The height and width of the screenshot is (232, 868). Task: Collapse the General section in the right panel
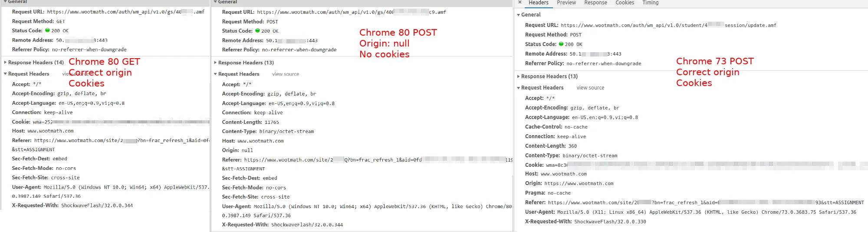coord(529,15)
